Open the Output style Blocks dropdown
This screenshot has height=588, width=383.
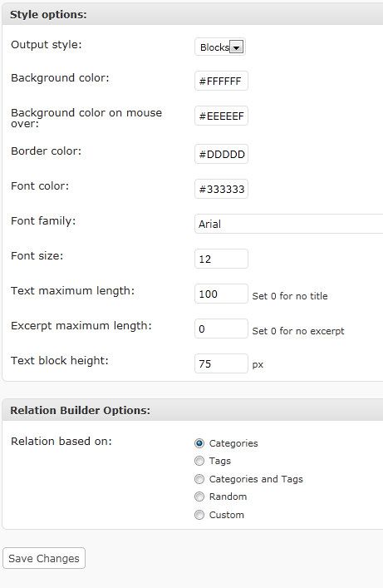pyautogui.click(x=220, y=47)
